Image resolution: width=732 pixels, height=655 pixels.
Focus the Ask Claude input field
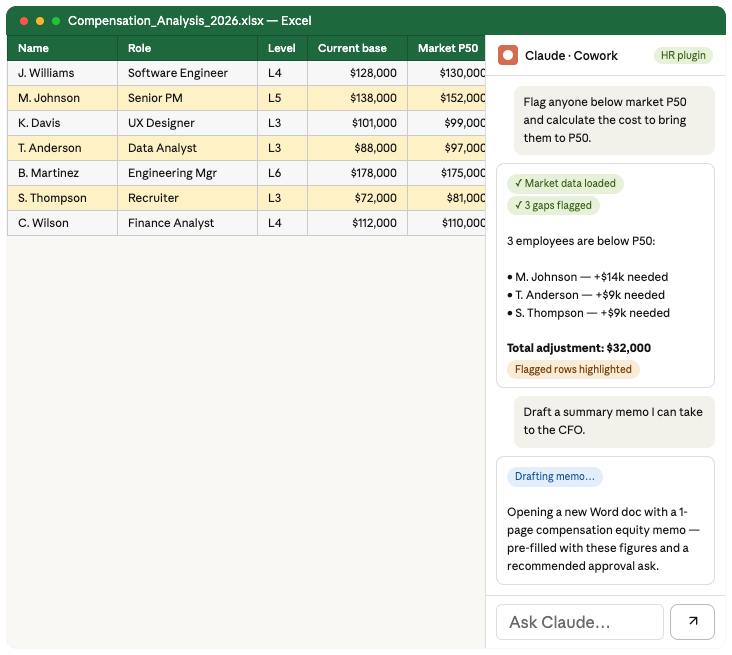[579, 621]
